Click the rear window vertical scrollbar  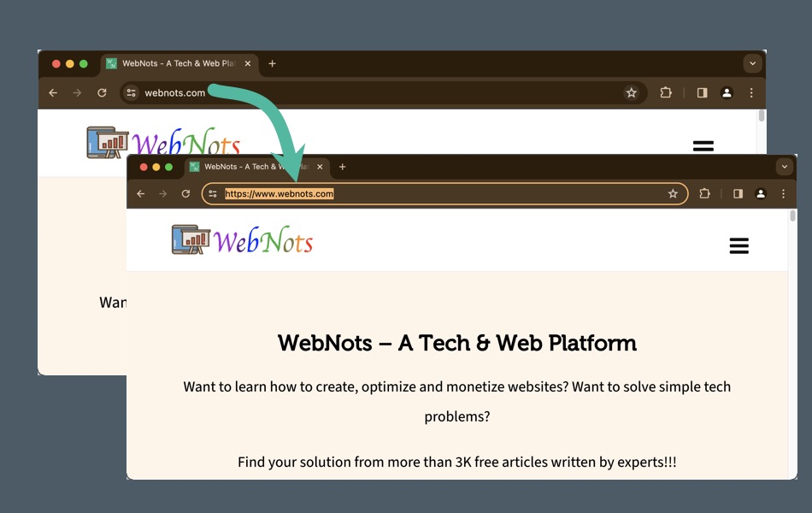[762, 115]
